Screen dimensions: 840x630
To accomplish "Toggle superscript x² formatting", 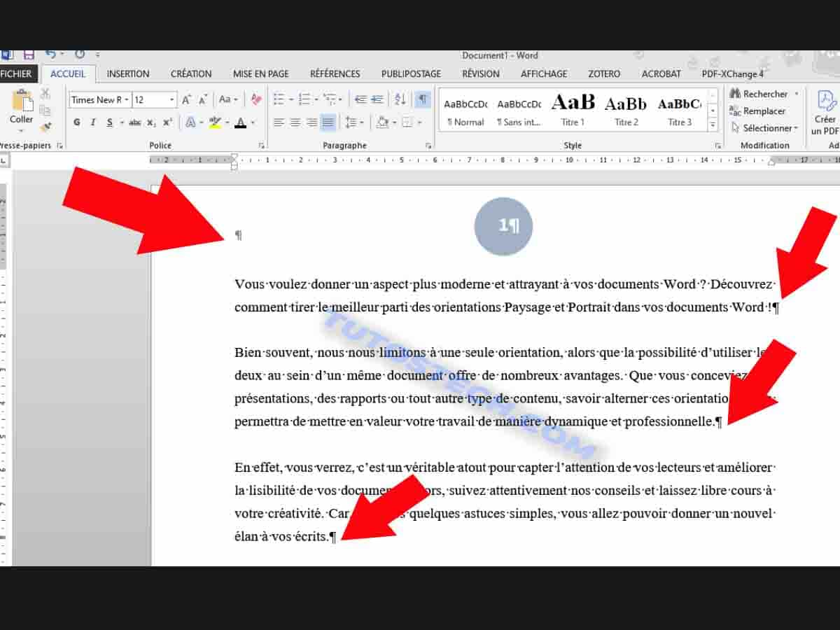I will (167, 122).
